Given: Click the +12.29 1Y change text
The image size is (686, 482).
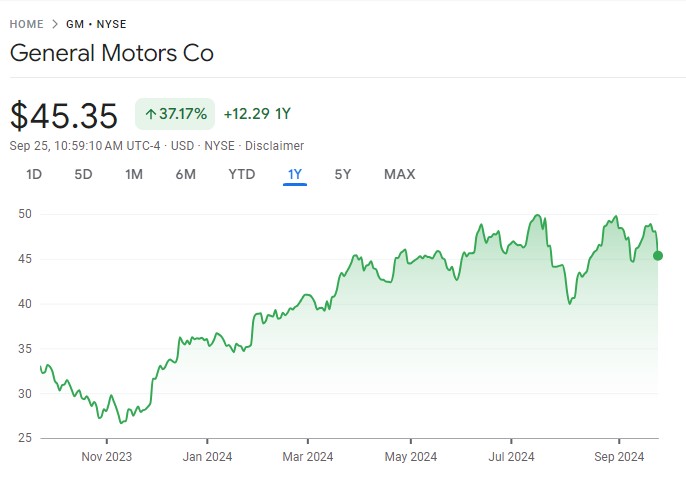Looking at the screenshot, I should click(257, 114).
